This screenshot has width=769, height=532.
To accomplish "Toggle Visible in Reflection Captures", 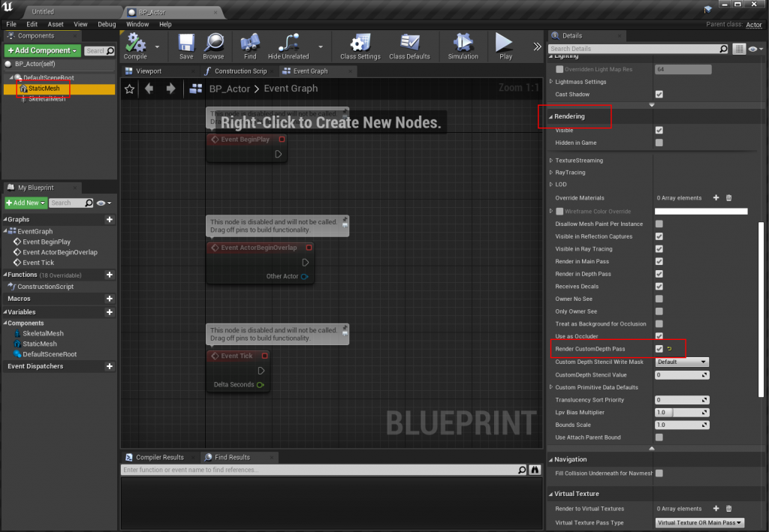I will pos(659,236).
